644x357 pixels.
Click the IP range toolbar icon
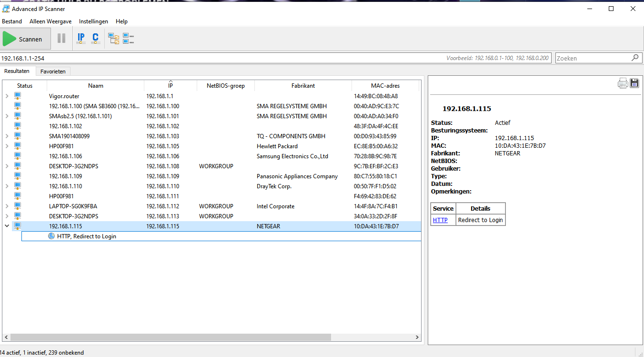point(81,39)
